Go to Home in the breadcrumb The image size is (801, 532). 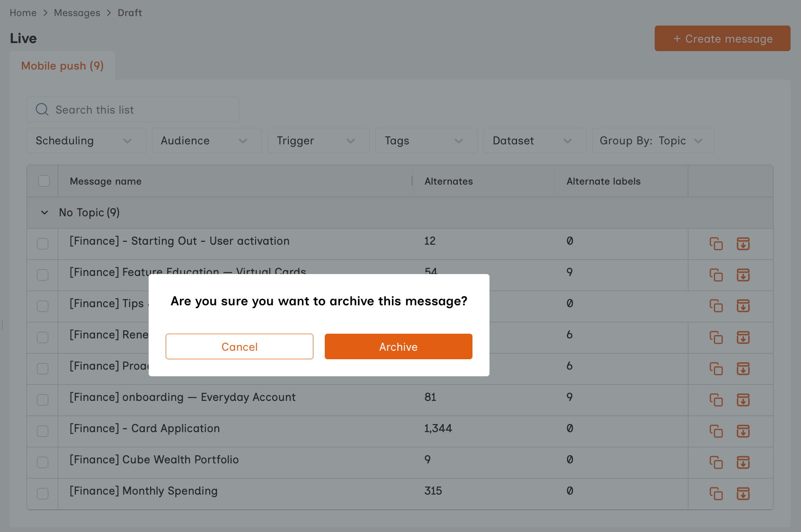(23, 13)
